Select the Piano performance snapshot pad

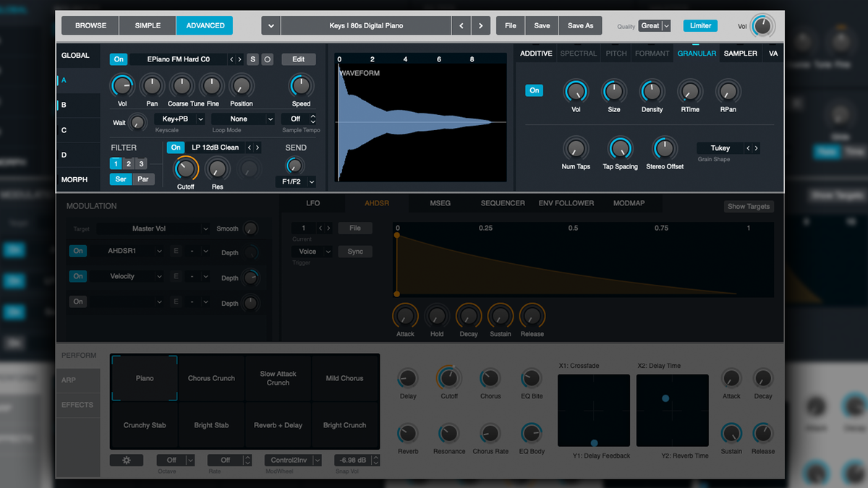click(144, 377)
